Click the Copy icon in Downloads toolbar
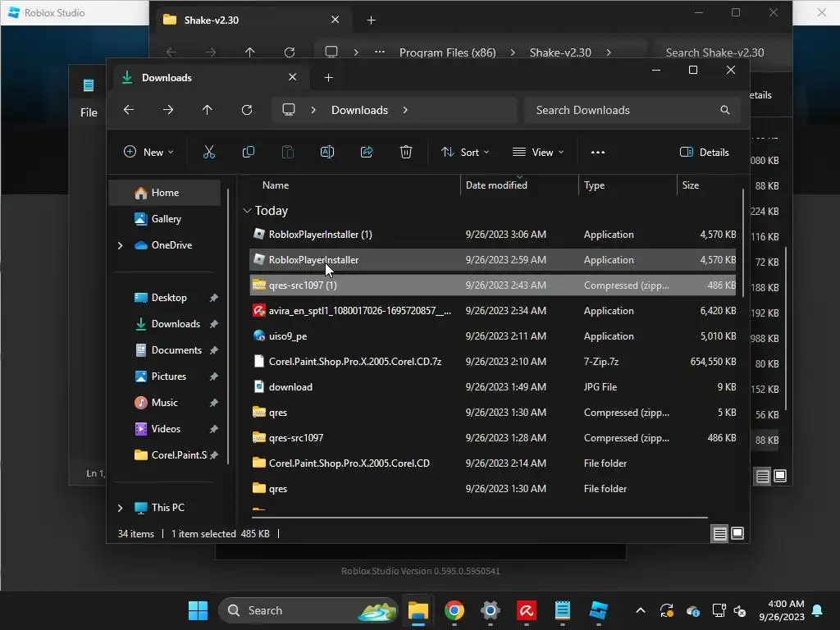The width and height of the screenshot is (840, 630). (x=249, y=152)
